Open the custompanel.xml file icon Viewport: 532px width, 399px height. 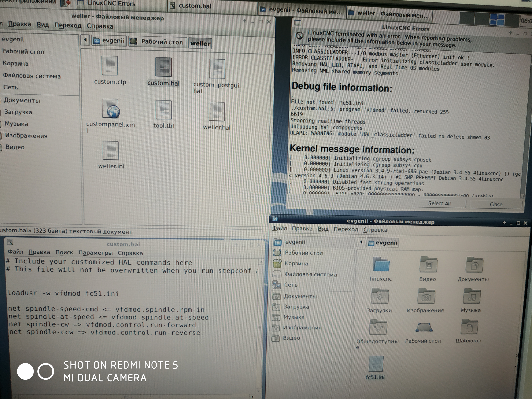coord(111,109)
